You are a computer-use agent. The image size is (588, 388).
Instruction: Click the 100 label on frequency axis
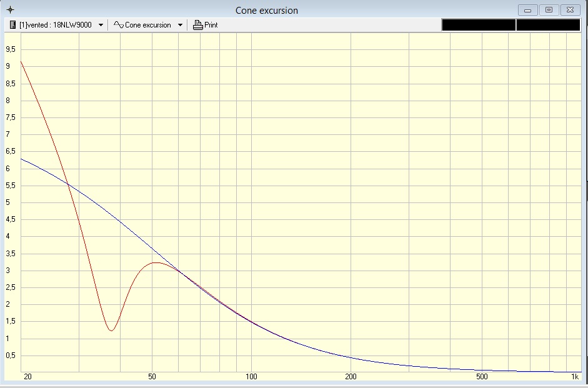pyautogui.click(x=251, y=377)
